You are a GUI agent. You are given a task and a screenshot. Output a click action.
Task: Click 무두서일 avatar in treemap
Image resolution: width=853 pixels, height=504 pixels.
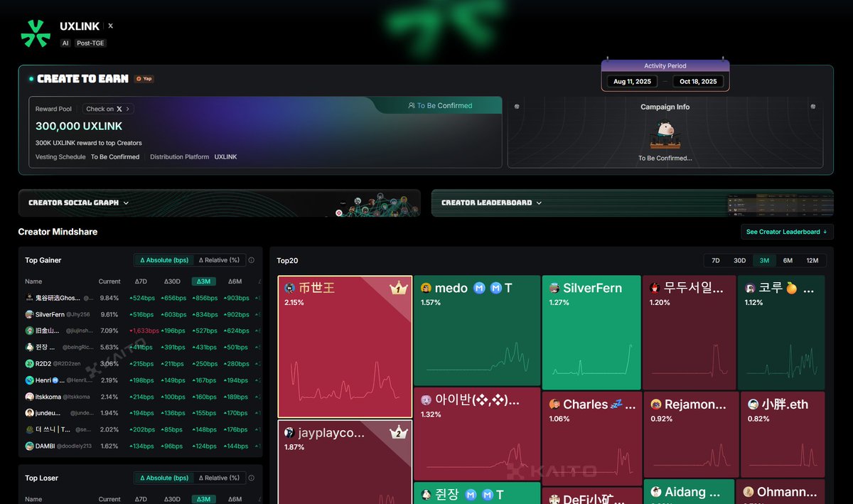tap(655, 288)
